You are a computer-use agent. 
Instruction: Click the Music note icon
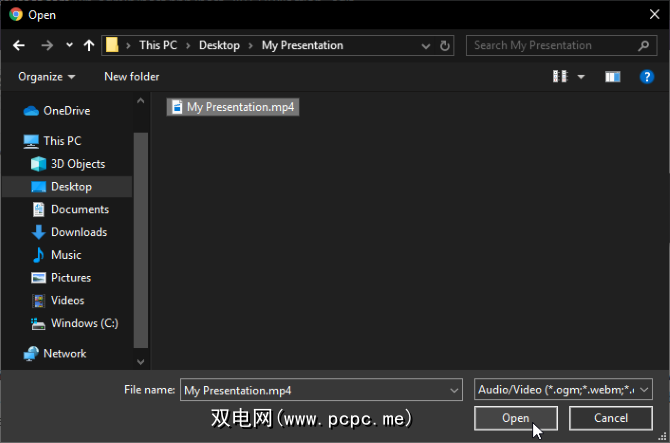coord(38,255)
